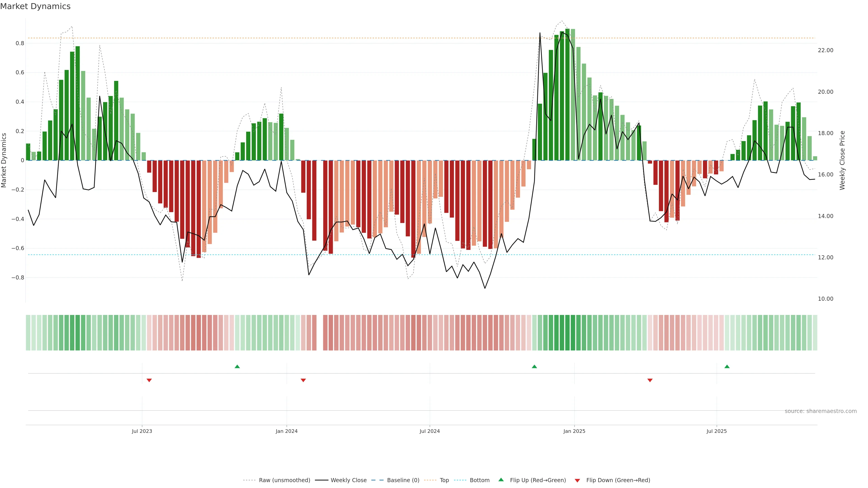Click the green flip-up triangle before Jan 2024
Viewport: 868px width, 488px height.
(237, 366)
